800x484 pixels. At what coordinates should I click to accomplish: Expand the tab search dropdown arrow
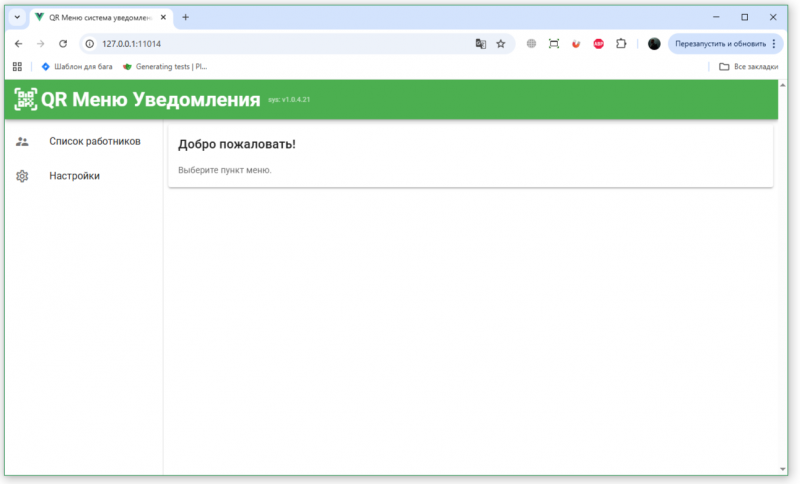tap(17, 17)
